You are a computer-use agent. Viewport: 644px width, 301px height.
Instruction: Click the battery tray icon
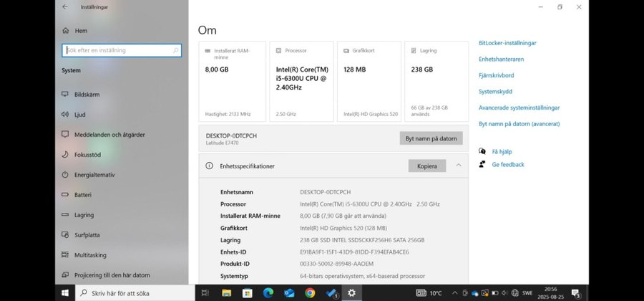[495, 293]
